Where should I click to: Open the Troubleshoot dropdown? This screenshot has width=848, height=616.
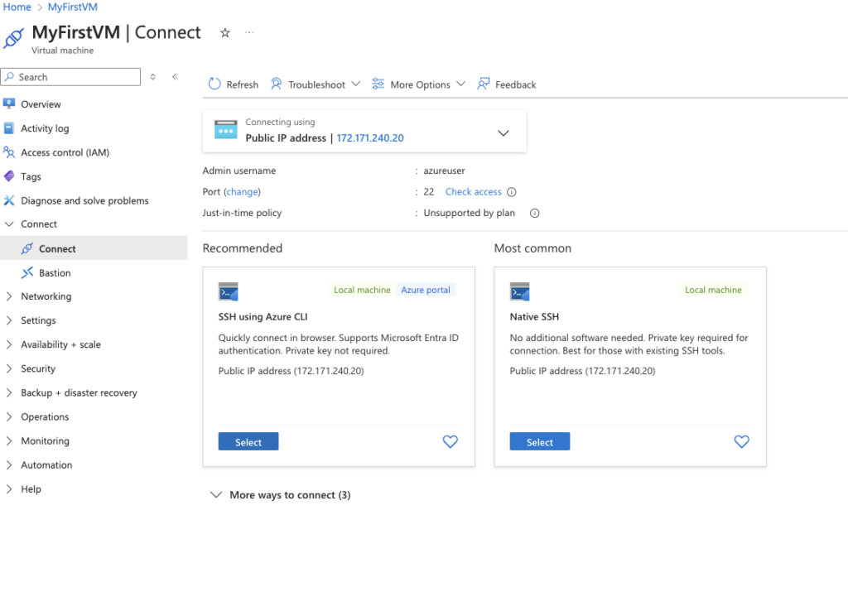point(316,84)
